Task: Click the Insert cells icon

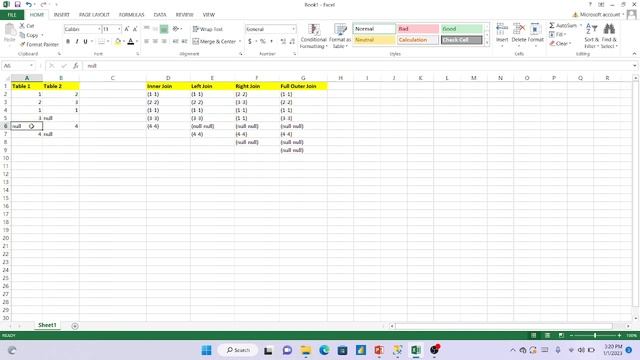Action: click(x=502, y=29)
